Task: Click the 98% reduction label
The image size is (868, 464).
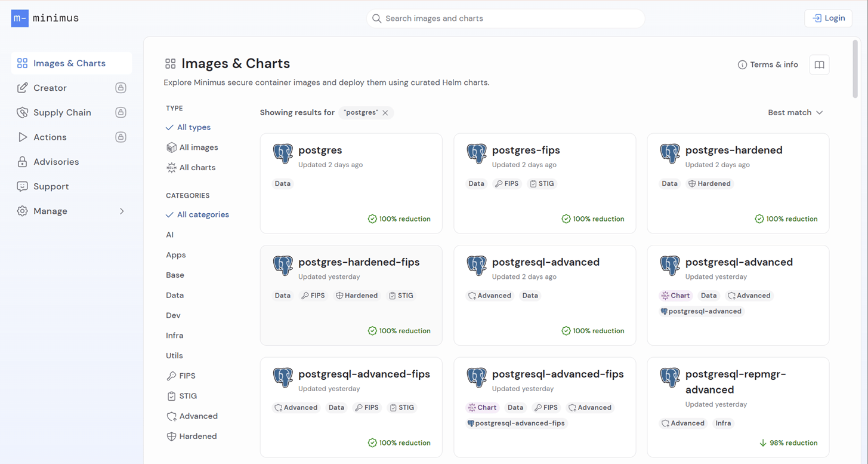Action: (x=788, y=443)
